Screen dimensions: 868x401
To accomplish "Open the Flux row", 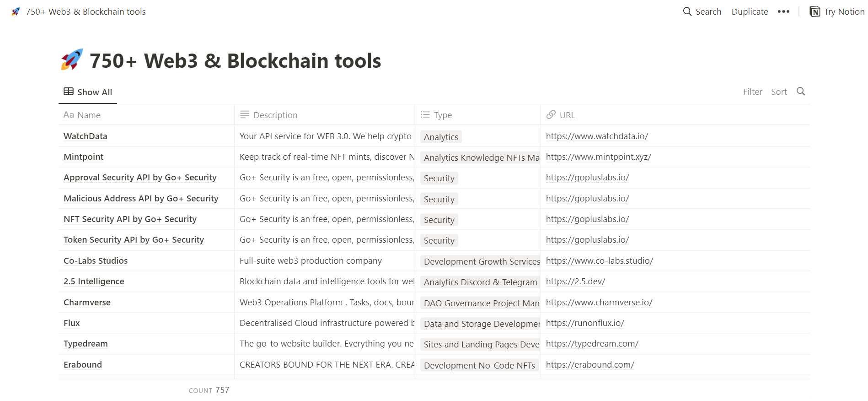I will pos(71,323).
